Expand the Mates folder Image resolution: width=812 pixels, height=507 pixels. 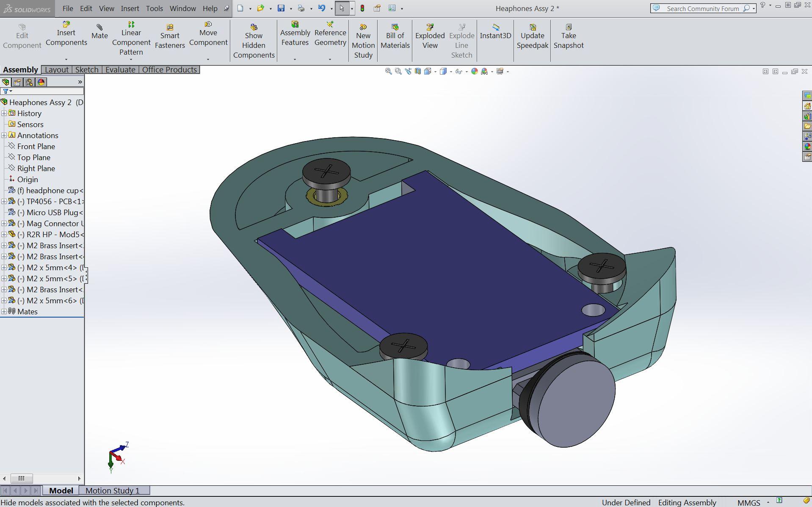click(x=4, y=311)
